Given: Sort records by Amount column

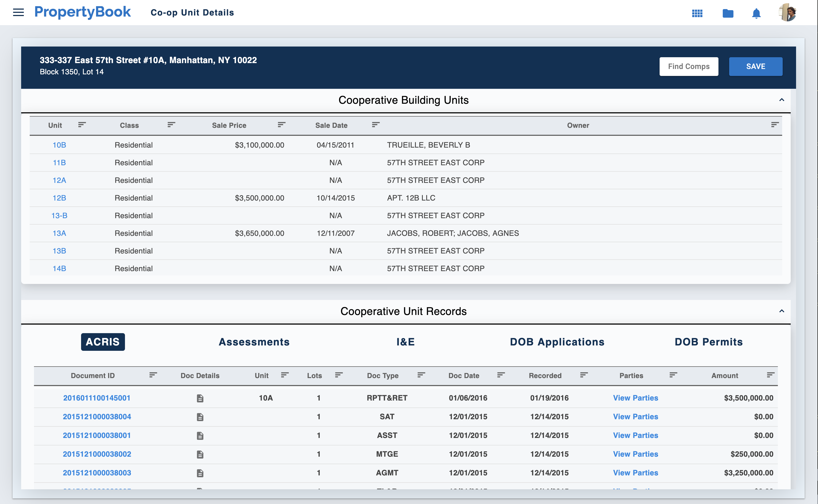Looking at the screenshot, I should pyautogui.click(x=771, y=375).
